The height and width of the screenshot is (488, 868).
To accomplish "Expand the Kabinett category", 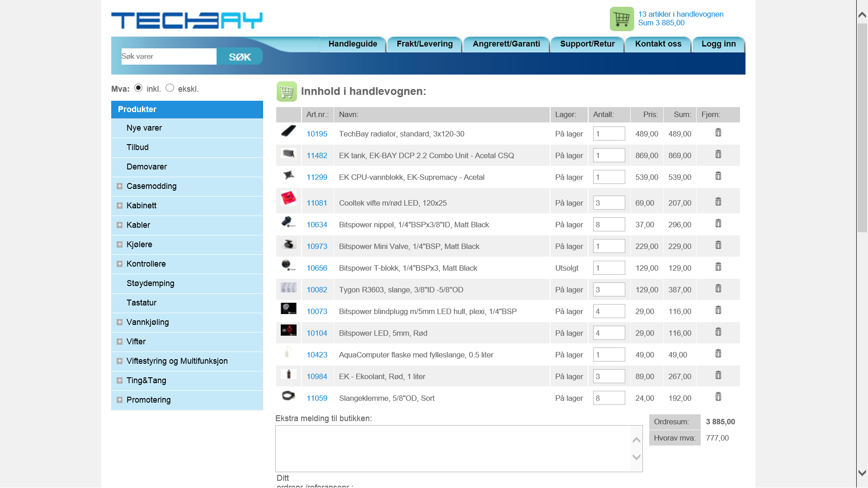I will tap(120, 206).
